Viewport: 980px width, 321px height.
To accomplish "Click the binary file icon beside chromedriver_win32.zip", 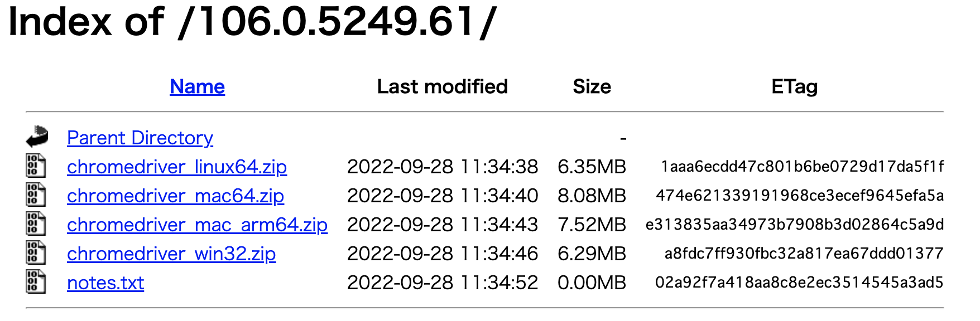I will pos(35,253).
